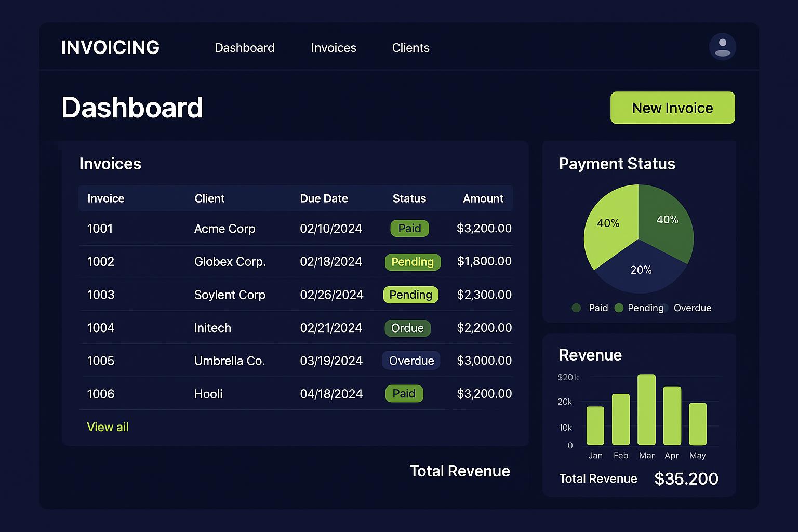Viewport: 798px width, 532px height.
Task: Select the Paid badge for invoice 1001
Action: (409, 229)
